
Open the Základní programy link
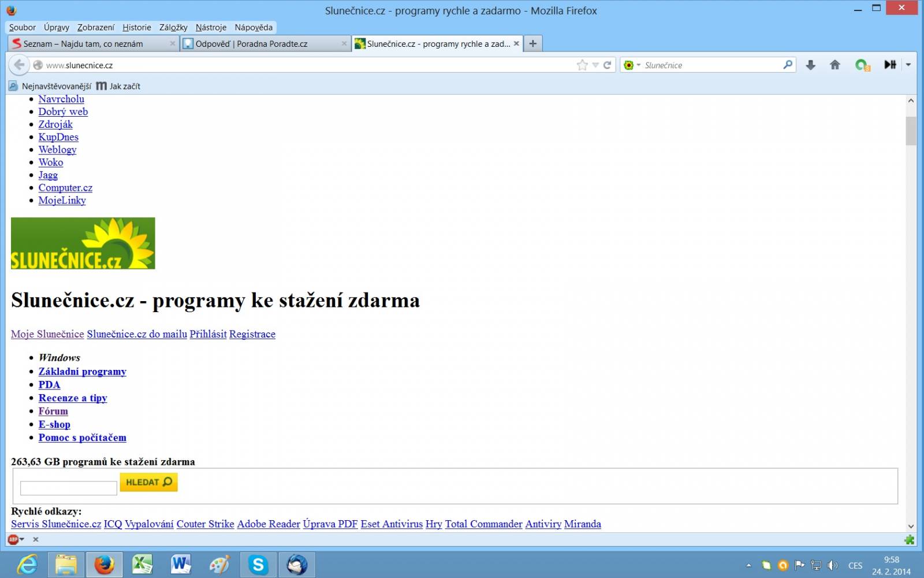83,372
